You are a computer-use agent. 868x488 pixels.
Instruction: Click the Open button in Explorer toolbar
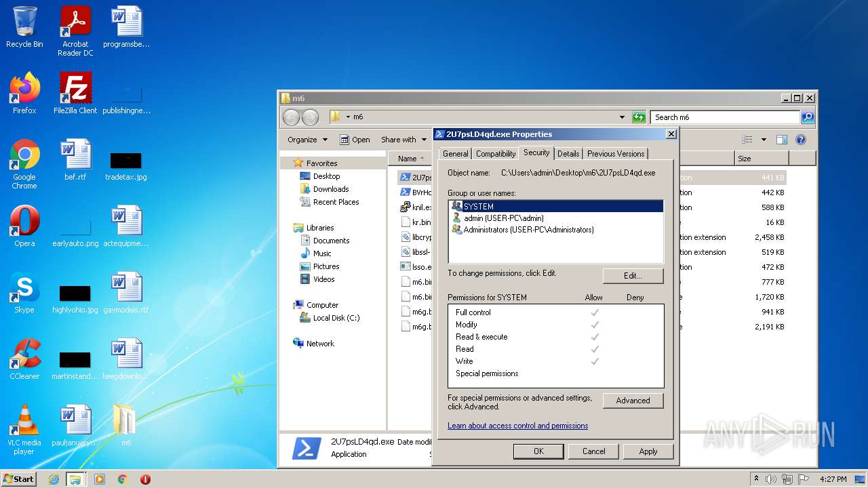[355, 140]
